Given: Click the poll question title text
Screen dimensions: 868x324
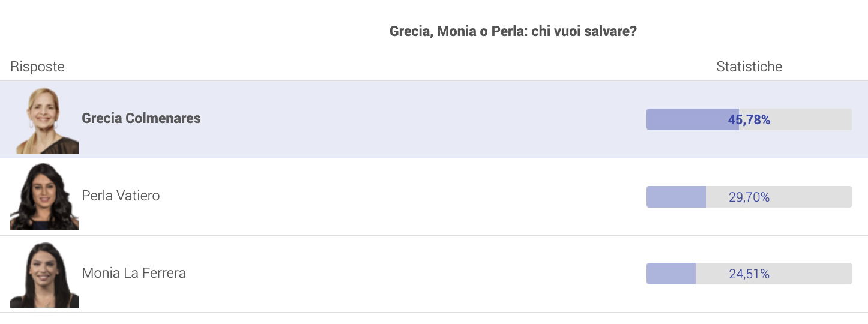Looking at the screenshot, I should 513,31.
